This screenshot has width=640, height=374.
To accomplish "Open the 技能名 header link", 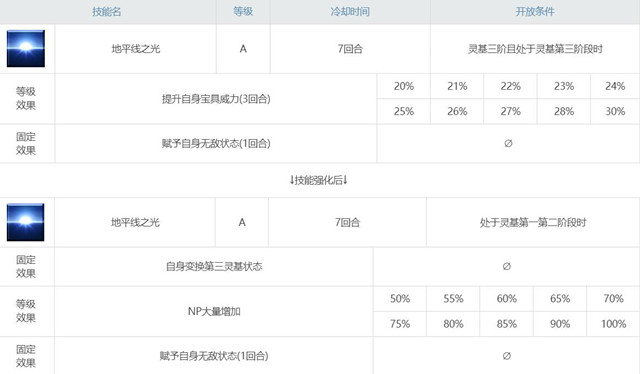I will pos(107,11).
